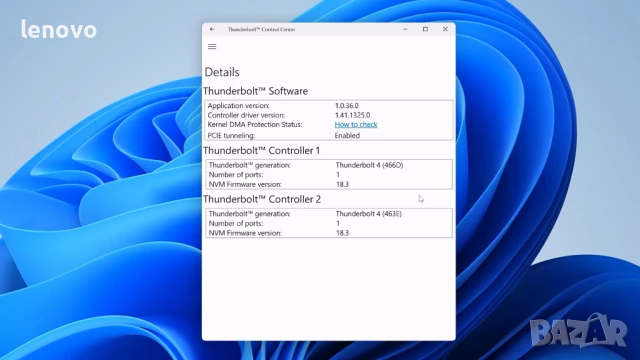Minimize the Thunderbolt Control Center window
Screen dimensions: 640x360
click(x=405, y=29)
